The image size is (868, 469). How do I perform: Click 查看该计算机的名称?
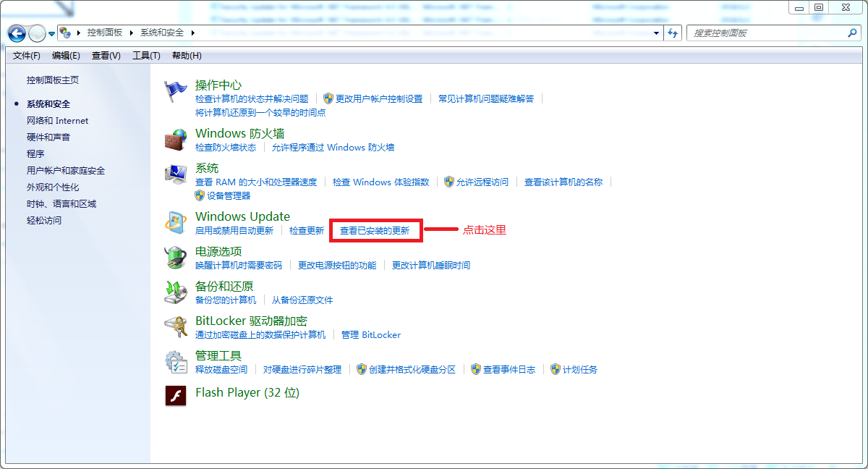[x=563, y=182]
